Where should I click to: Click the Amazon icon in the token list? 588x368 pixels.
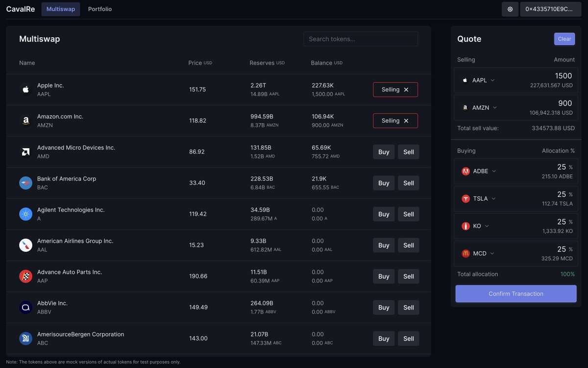[25, 120]
